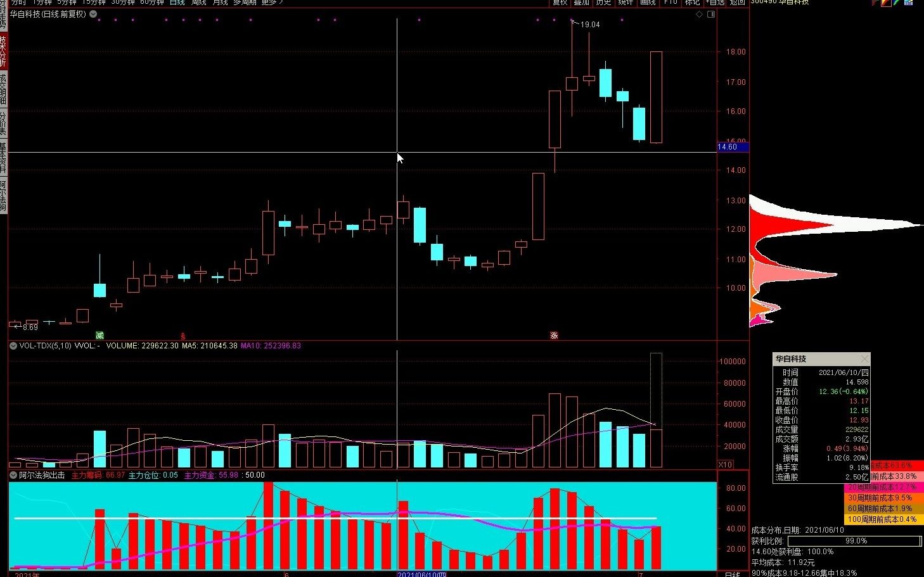Select the 日线 daily period tab
This screenshot has height=577, width=924.
click(x=177, y=3)
